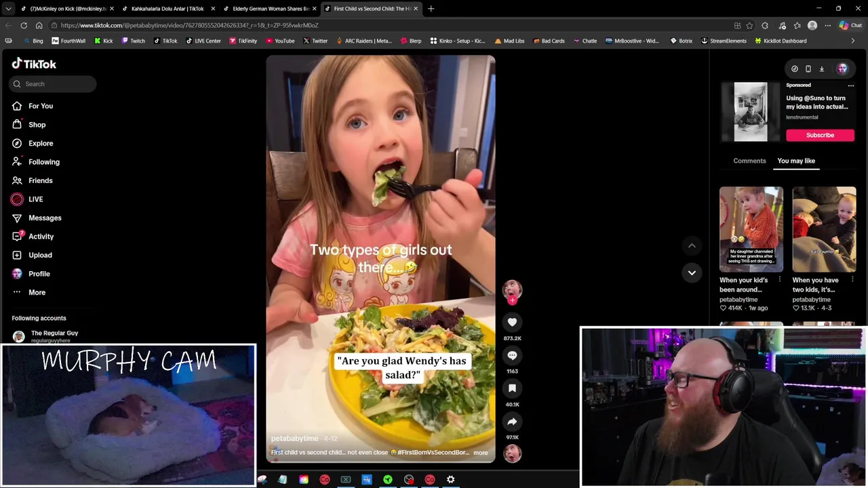Switch to the Kahkahalarla Dolu Anlar tab

coord(167,9)
